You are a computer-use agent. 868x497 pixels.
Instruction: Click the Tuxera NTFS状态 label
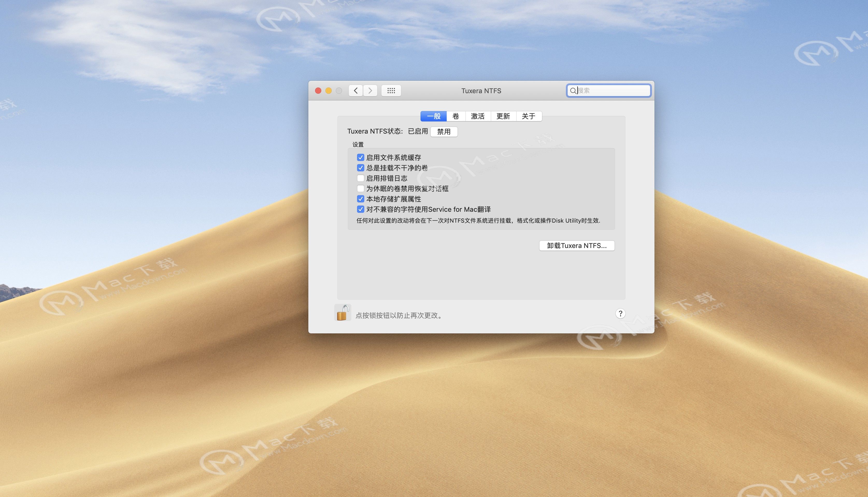point(375,131)
